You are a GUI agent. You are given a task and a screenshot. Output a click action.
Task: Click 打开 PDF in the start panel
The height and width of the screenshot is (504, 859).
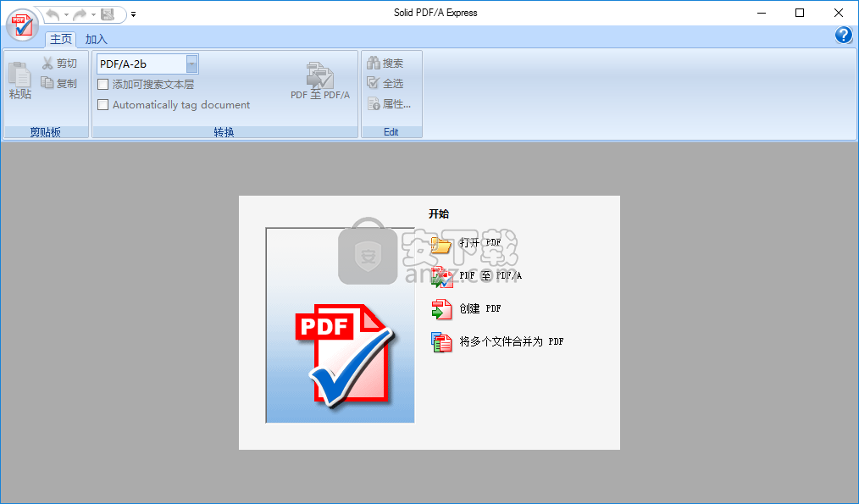click(x=480, y=242)
